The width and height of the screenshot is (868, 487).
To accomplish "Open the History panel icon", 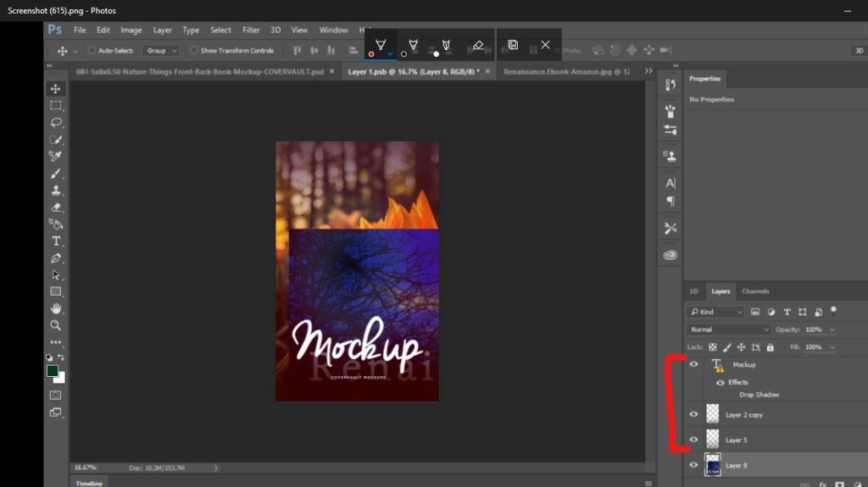I will [x=670, y=85].
